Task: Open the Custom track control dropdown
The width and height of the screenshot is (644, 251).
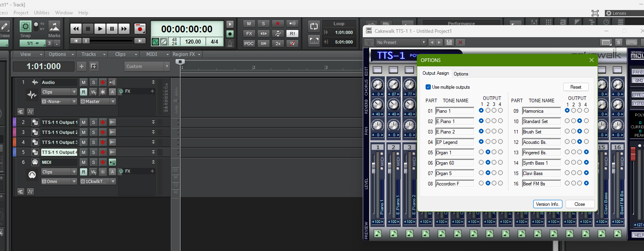Action: pos(147,66)
